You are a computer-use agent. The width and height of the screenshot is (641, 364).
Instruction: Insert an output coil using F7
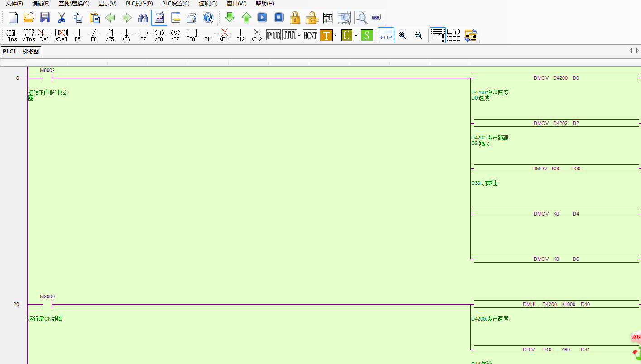pyautogui.click(x=143, y=35)
